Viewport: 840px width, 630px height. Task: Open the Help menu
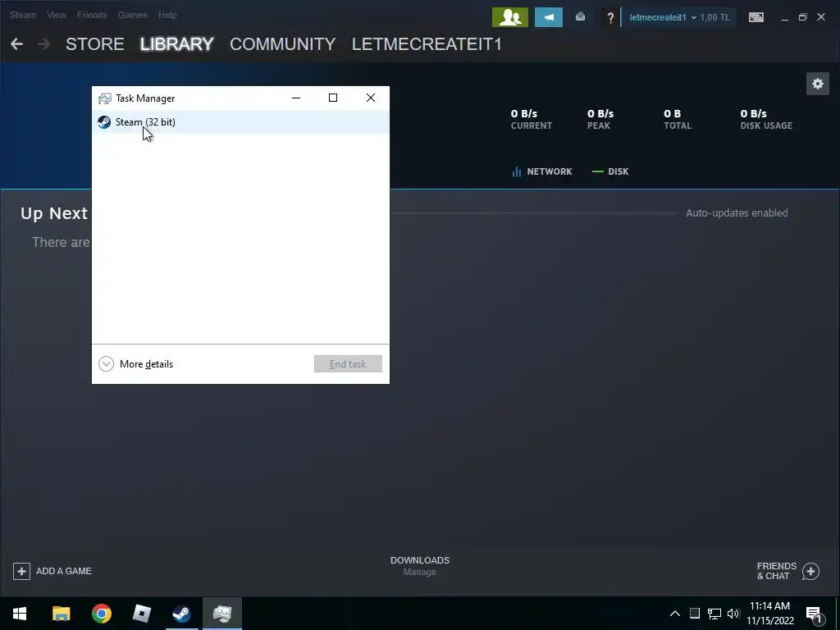tap(167, 15)
